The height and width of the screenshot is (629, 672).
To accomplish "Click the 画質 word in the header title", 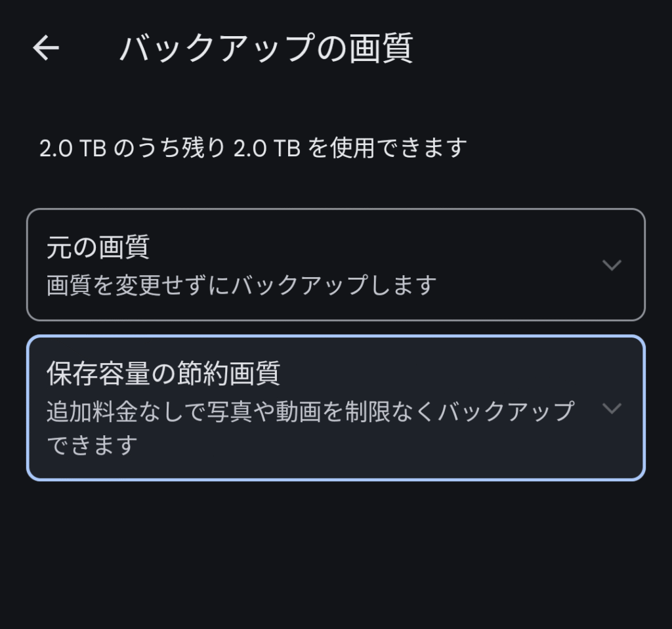I will (x=381, y=48).
